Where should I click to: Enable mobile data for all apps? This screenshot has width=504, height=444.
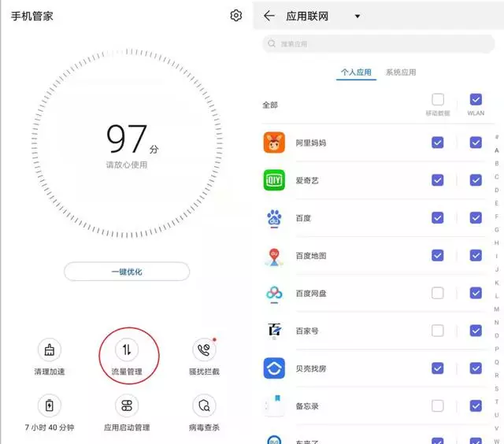click(x=438, y=99)
